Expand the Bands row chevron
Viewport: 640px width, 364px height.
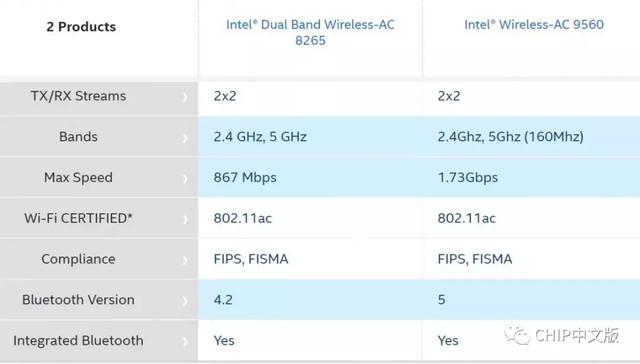point(185,138)
